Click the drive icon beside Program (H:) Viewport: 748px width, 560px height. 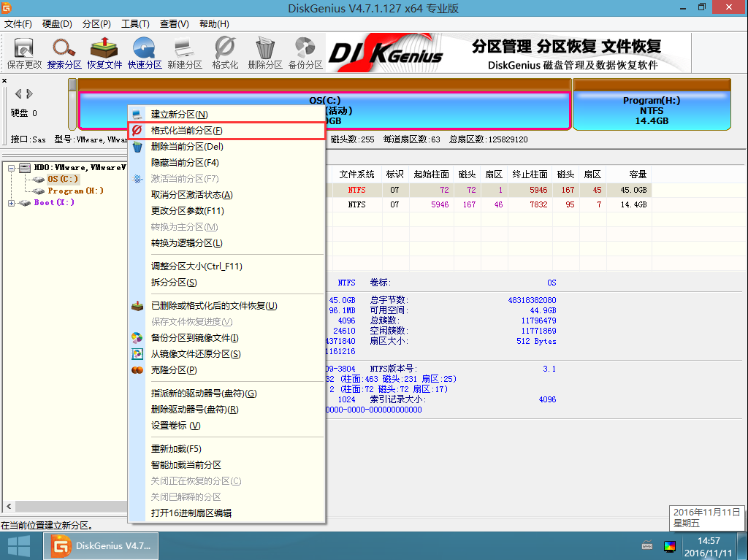point(38,191)
